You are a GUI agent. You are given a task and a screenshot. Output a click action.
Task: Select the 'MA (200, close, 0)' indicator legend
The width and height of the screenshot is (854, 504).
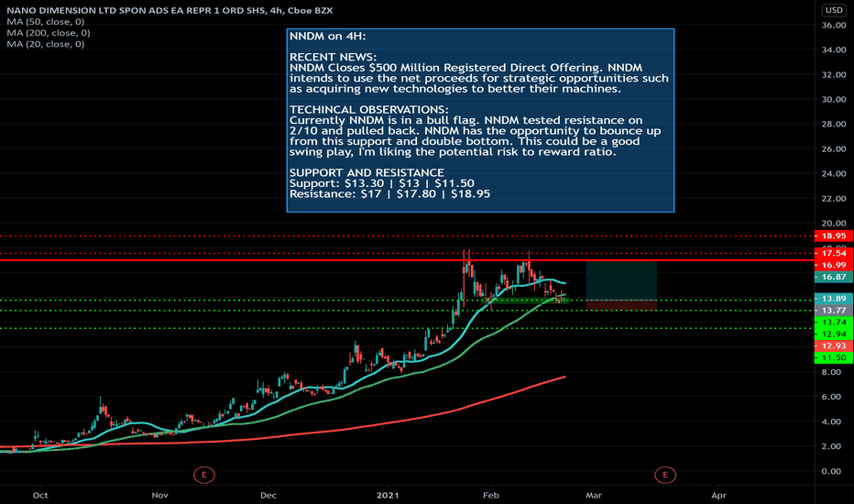pos(49,33)
